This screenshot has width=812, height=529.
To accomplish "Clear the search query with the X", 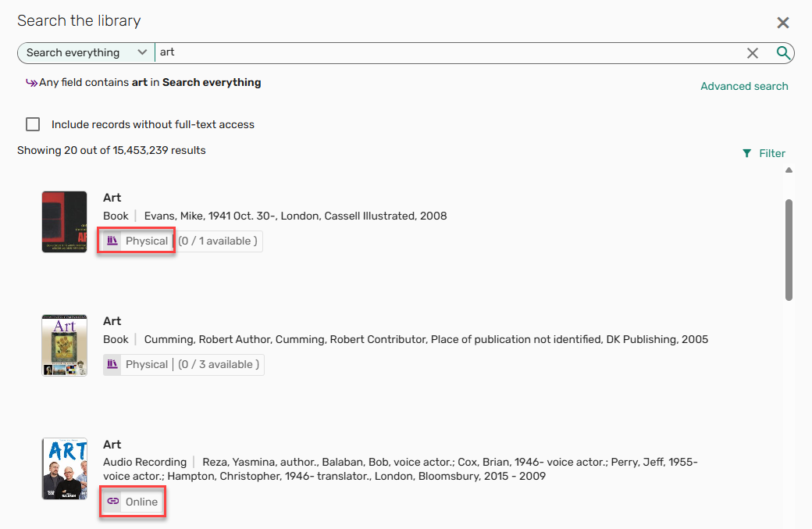I will coord(753,53).
